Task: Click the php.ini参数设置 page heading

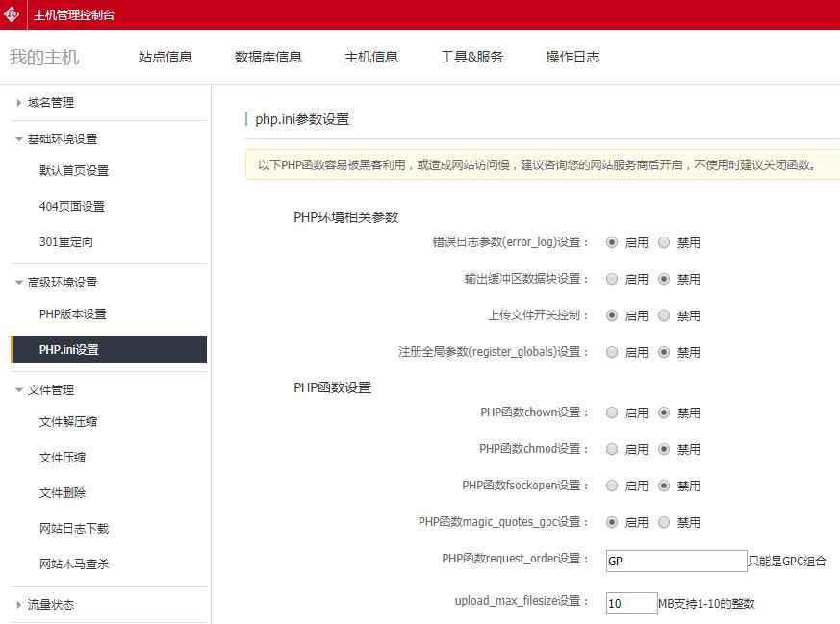Action: 302,119
